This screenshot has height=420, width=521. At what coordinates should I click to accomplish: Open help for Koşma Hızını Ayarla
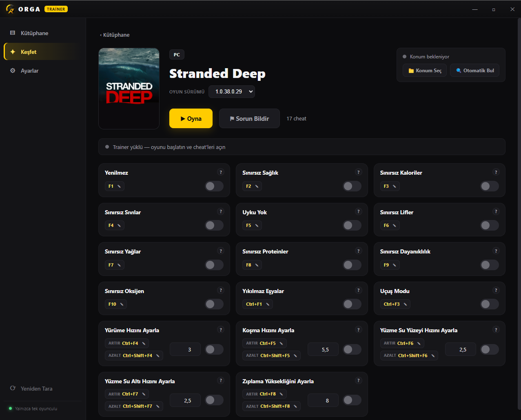(359, 330)
